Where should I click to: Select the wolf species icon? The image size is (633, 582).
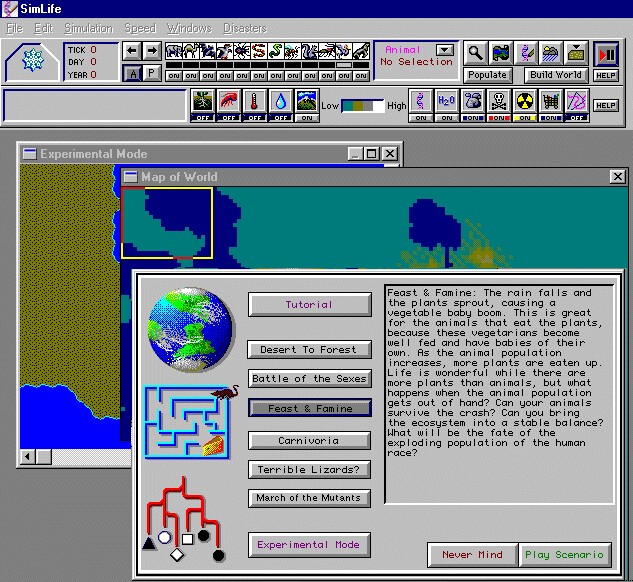(x=361, y=51)
